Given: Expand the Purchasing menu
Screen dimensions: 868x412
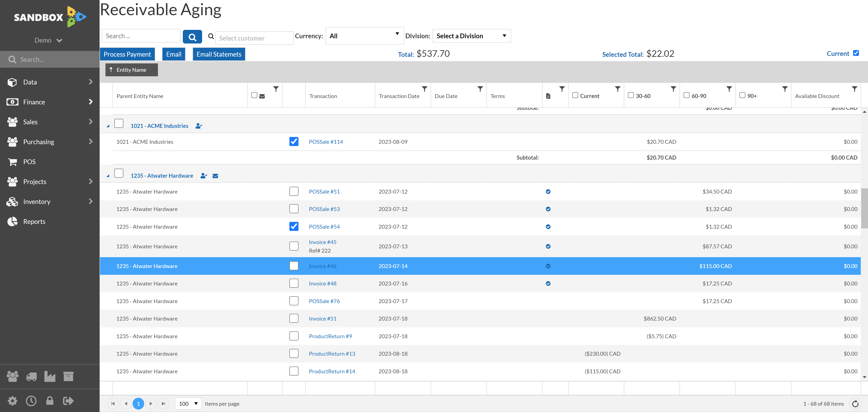Looking at the screenshot, I should point(50,142).
